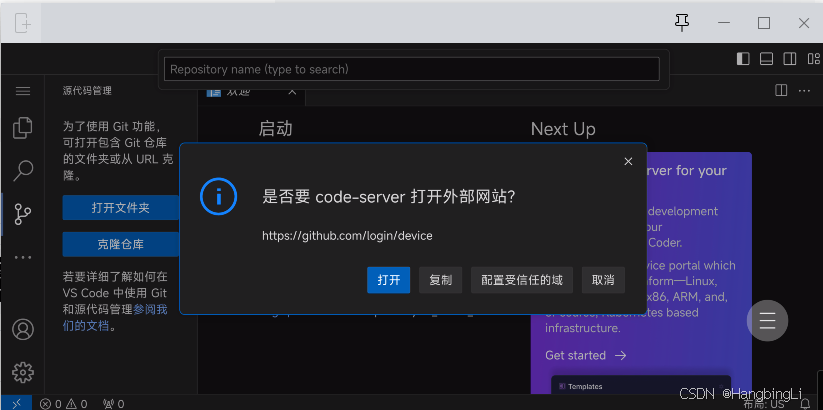Toggle bottom panel layout icon
The width and height of the screenshot is (823, 410).
click(x=766, y=59)
